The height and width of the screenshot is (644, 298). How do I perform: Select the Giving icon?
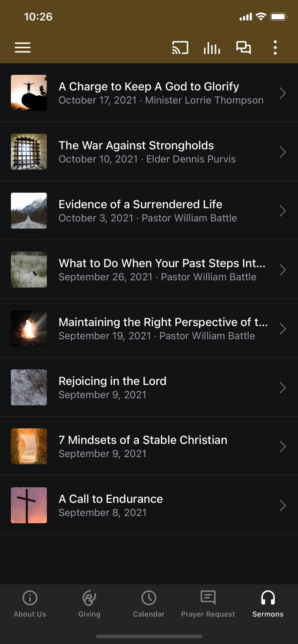89,597
